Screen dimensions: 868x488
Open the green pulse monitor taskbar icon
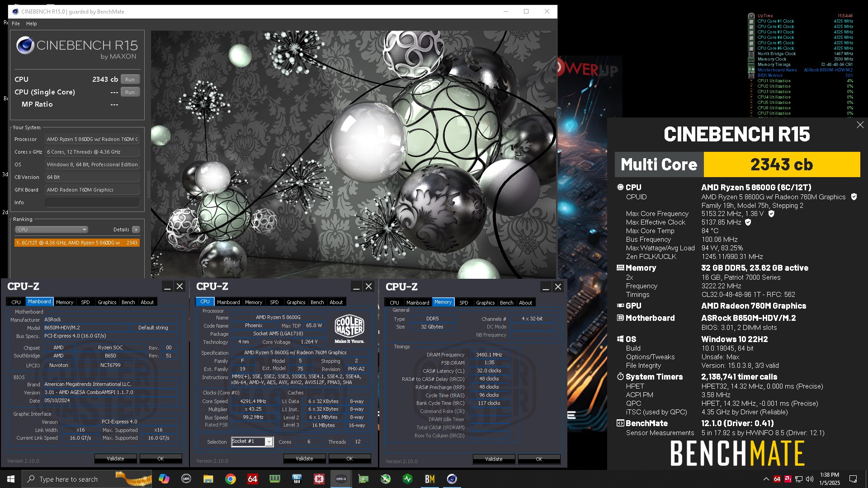tap(408, 479)
